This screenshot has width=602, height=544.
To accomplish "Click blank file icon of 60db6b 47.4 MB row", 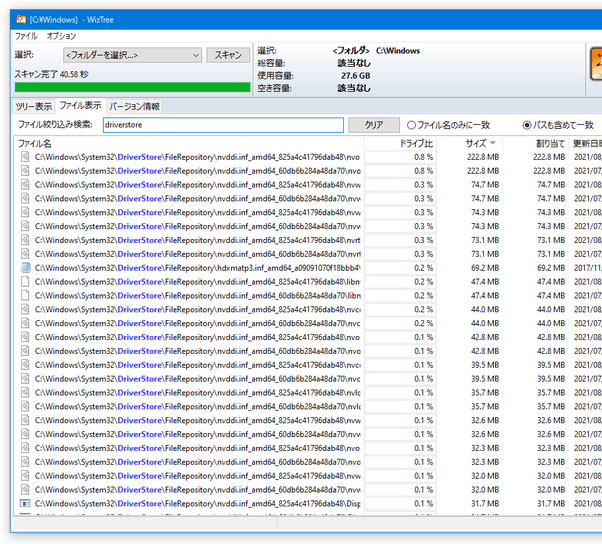I will 25,295.
